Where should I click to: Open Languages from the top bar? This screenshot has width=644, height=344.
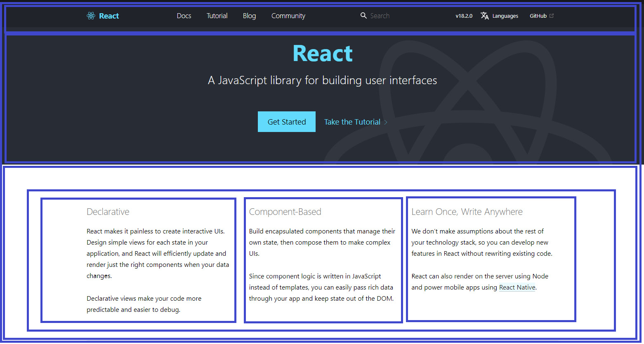click(505, 16)
